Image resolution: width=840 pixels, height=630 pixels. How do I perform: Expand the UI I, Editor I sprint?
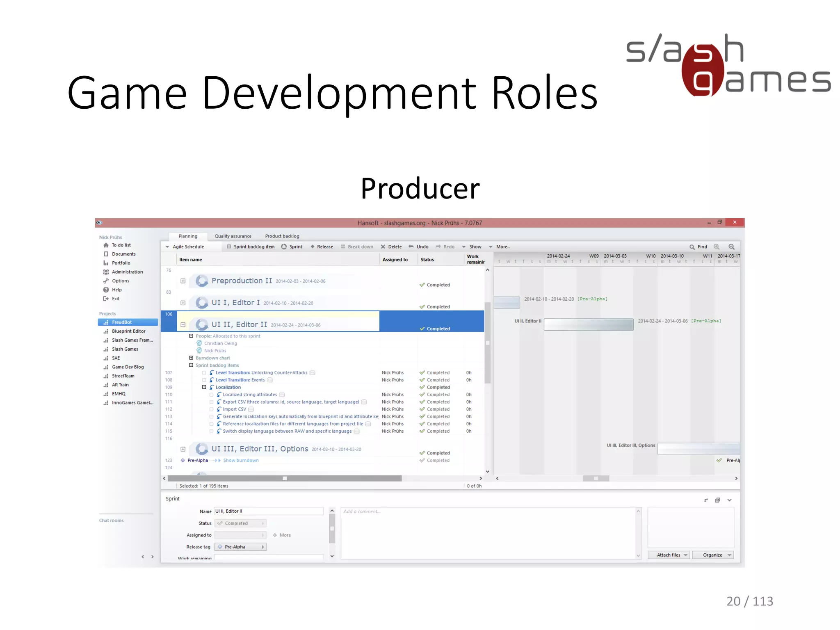(183, 303)
